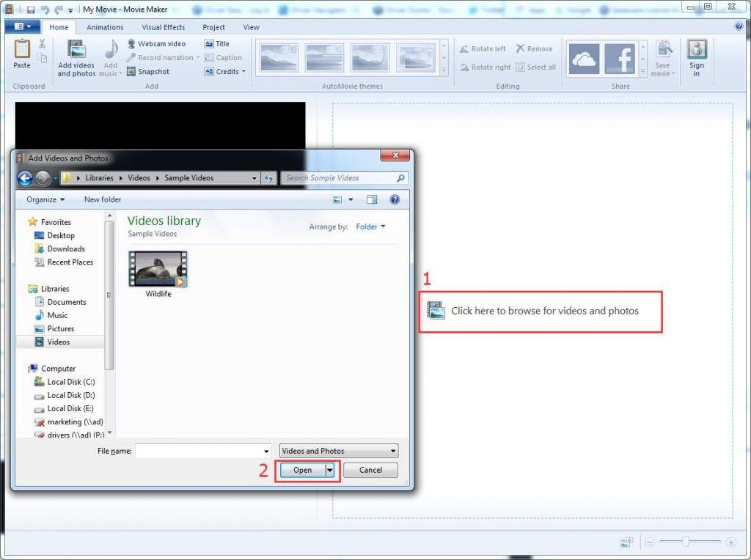Click New folder in file dialog
Image resolution: width=751 pixels, height=560 pixels.
pyautogui.click(x=103, y=199)
